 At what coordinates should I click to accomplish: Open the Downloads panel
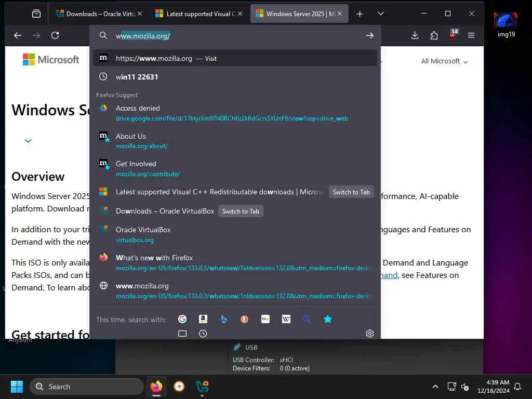[x=415, y=35]
